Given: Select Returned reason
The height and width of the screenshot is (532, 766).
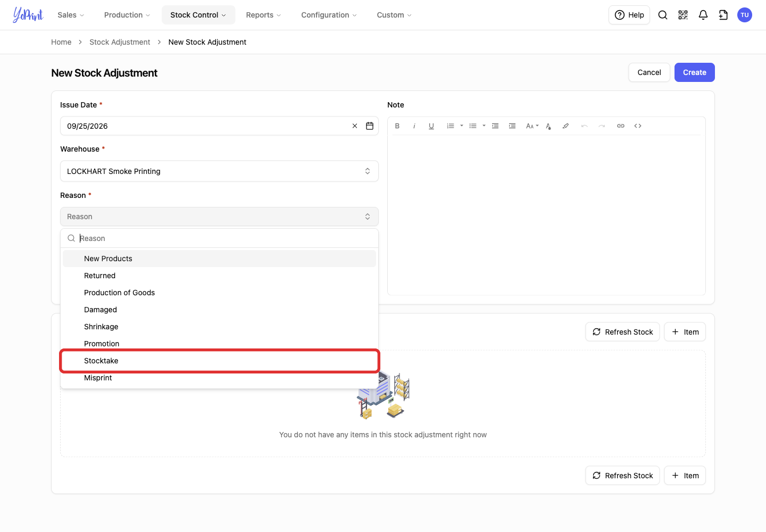Looking at the screenshot, I should coord(219,276).
